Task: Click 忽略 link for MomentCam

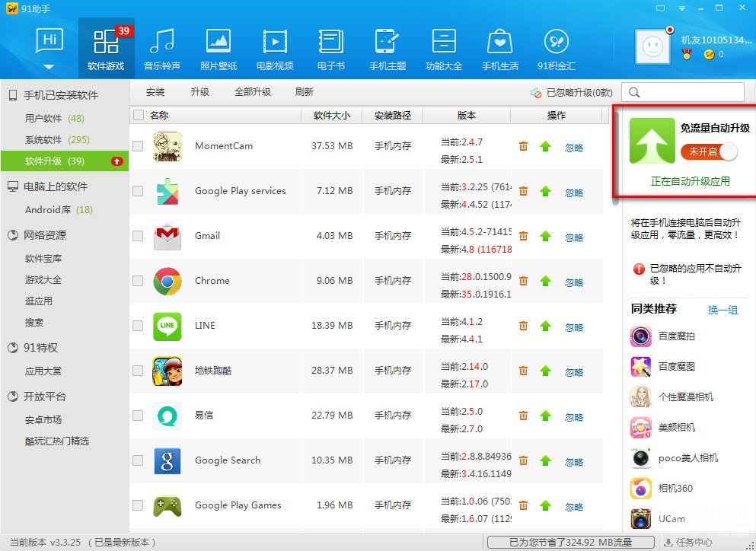Action: coord(574,148)
